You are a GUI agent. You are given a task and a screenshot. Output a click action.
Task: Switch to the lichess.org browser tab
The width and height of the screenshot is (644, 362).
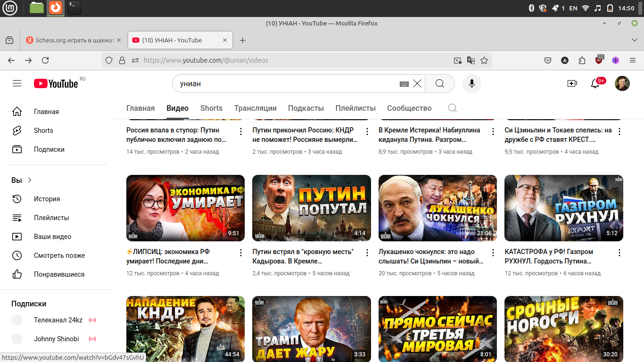tap(74, 41)
